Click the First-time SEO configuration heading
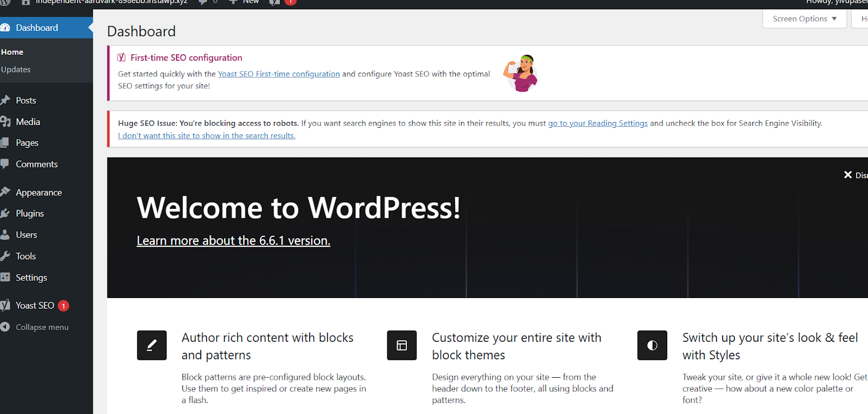This screenshot has width=868, height=414. (187, 57)
